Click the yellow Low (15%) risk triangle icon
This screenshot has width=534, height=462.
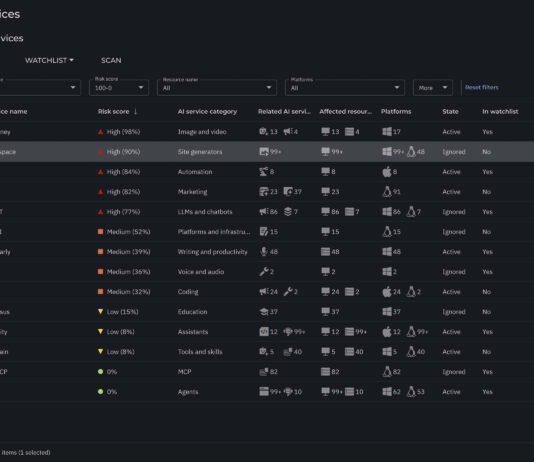pos(100,312)
